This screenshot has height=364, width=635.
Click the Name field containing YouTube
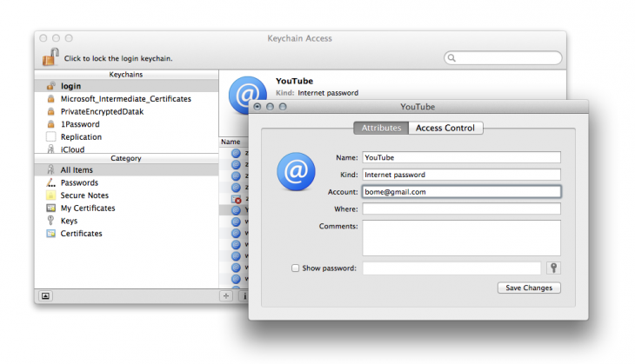click(x=461, y=157)
